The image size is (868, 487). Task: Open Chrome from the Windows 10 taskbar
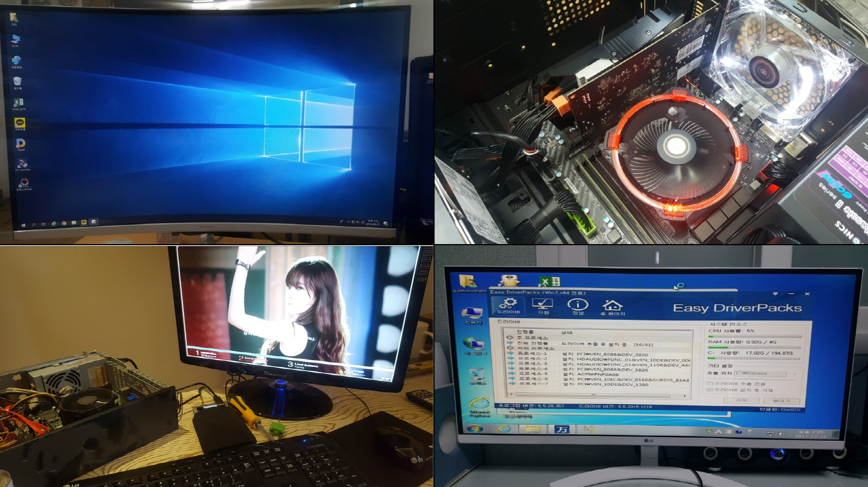(64, 223)
